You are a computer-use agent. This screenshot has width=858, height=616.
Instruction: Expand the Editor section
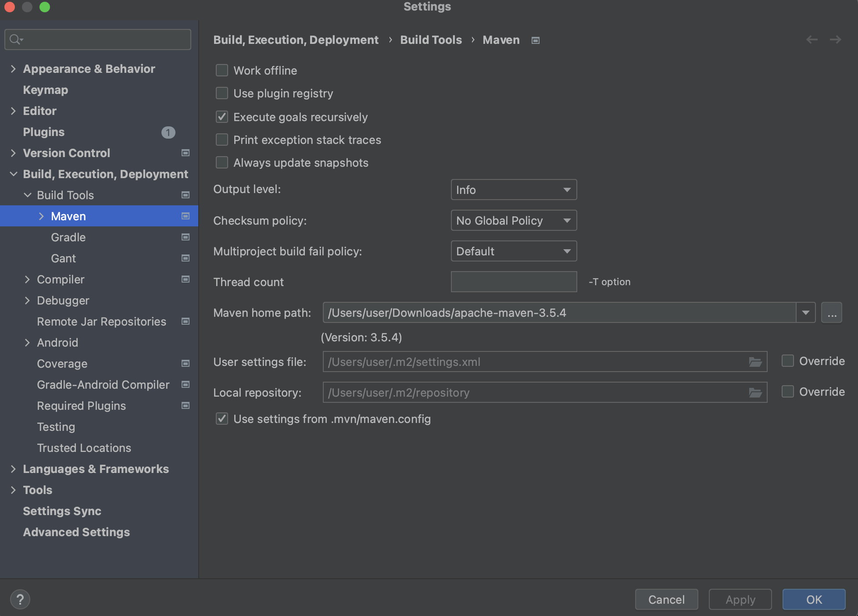[13, 111]
